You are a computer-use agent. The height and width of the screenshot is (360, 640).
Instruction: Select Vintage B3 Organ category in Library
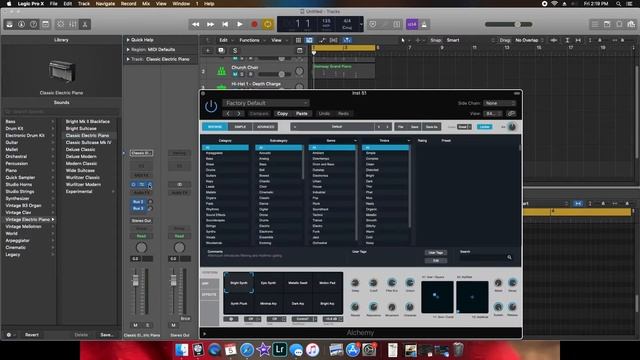23,205
